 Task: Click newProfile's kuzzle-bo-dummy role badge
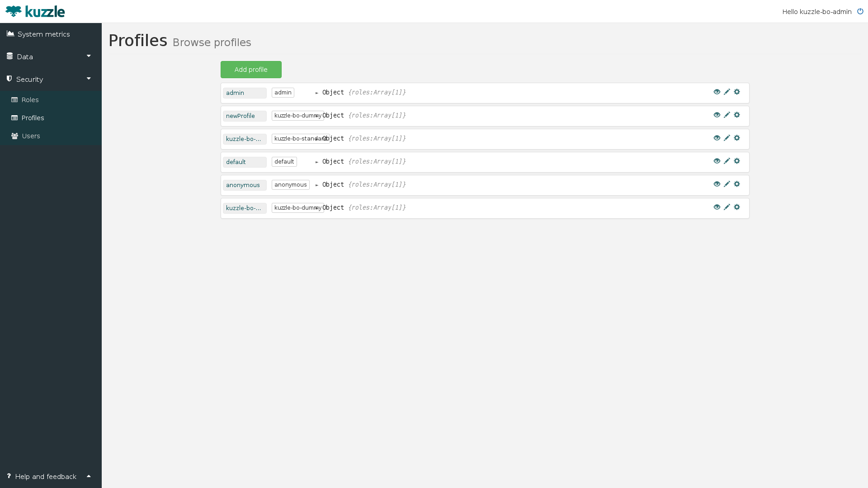[x=298, y=116]
